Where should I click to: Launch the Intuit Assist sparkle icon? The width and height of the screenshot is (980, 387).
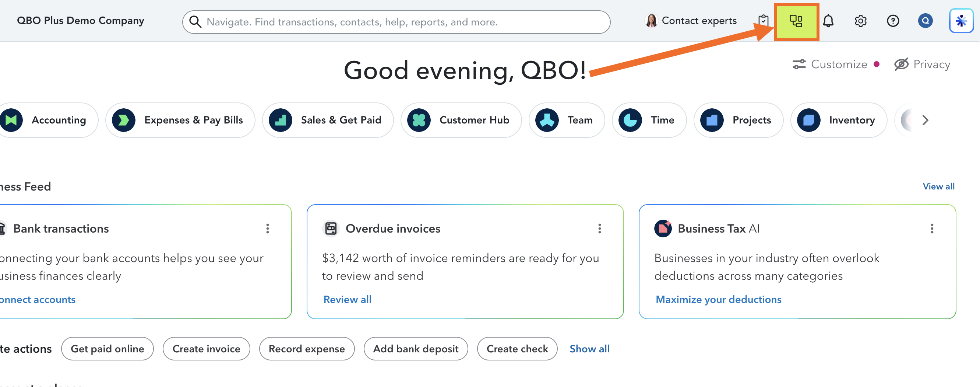click(961, 21)
